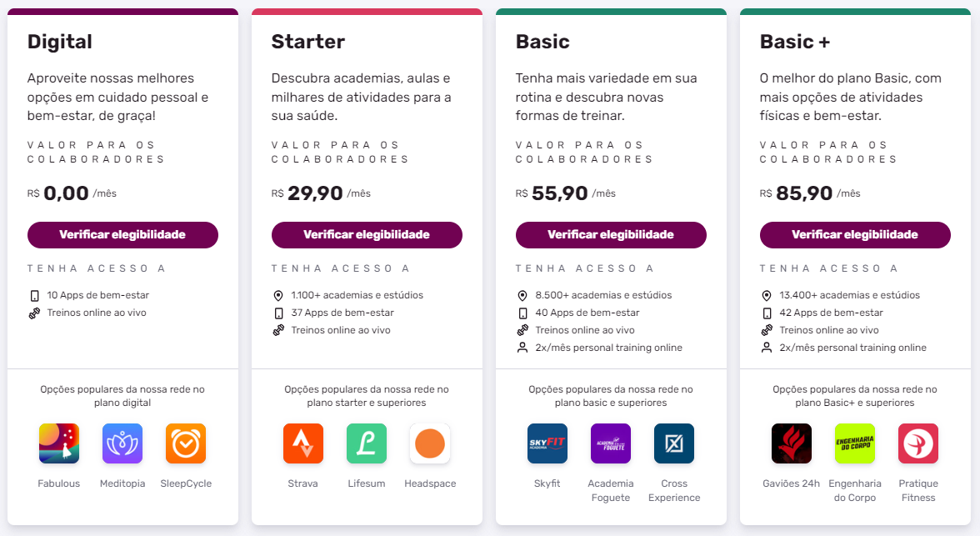Select the SleepCycle alarm icon
980x536 pixels.
tap(186, 443)
